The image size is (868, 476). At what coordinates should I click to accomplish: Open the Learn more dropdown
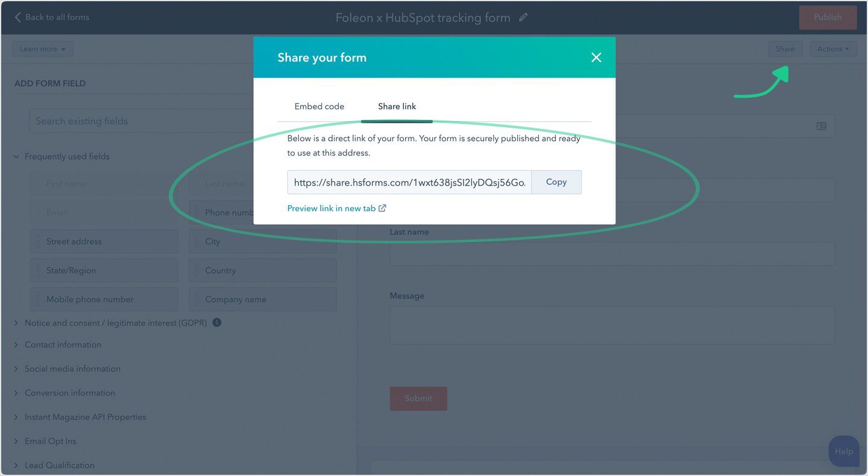tap(42, 49)
